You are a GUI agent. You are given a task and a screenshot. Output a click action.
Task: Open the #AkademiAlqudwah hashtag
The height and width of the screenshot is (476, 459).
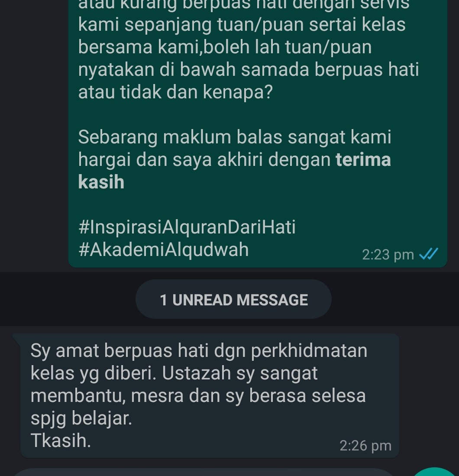[x=163, y=249]
